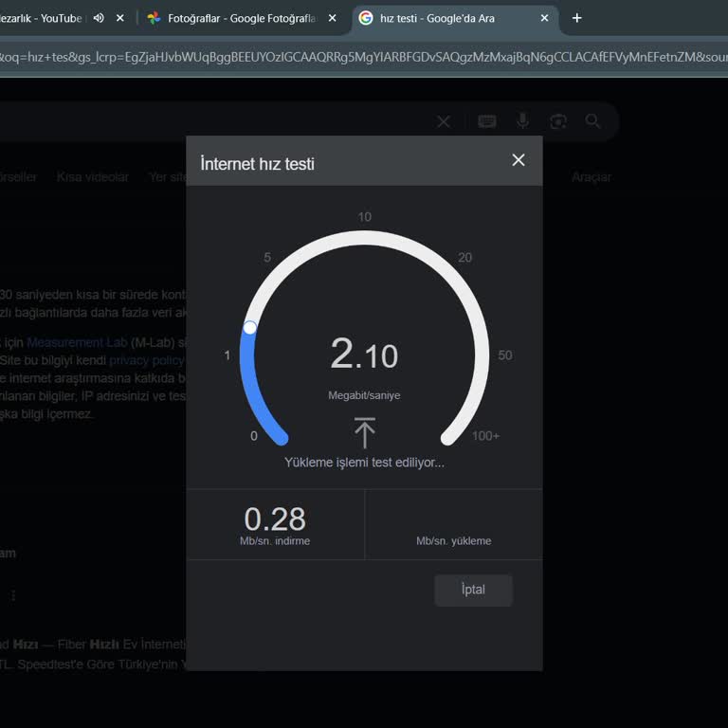
Task: Open a new browser tab
Action: tap(576, 18)
